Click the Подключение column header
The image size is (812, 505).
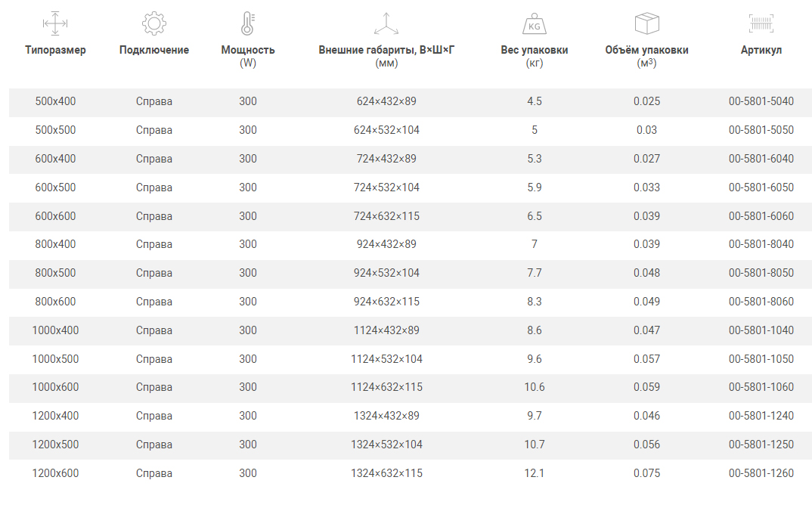click(154, 50)
